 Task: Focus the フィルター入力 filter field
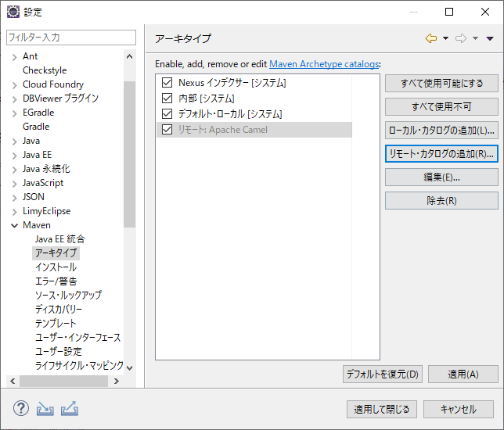point(71,38)
